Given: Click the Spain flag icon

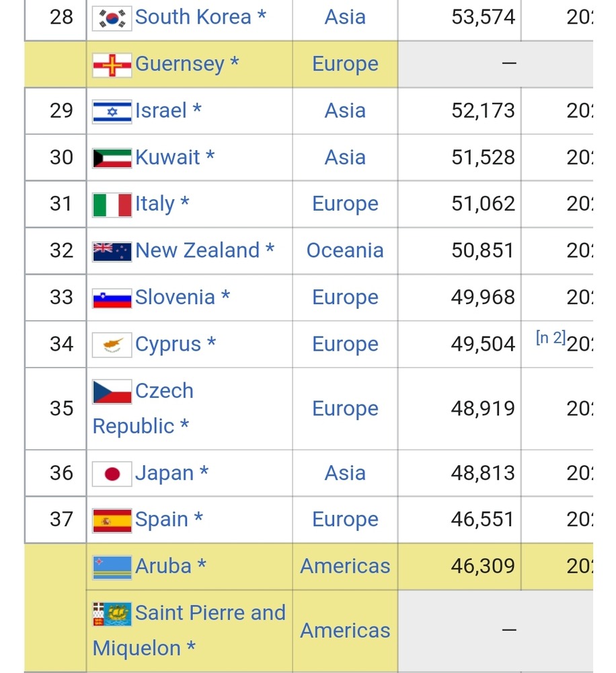Looking at the screenshot, I should 112,520.
